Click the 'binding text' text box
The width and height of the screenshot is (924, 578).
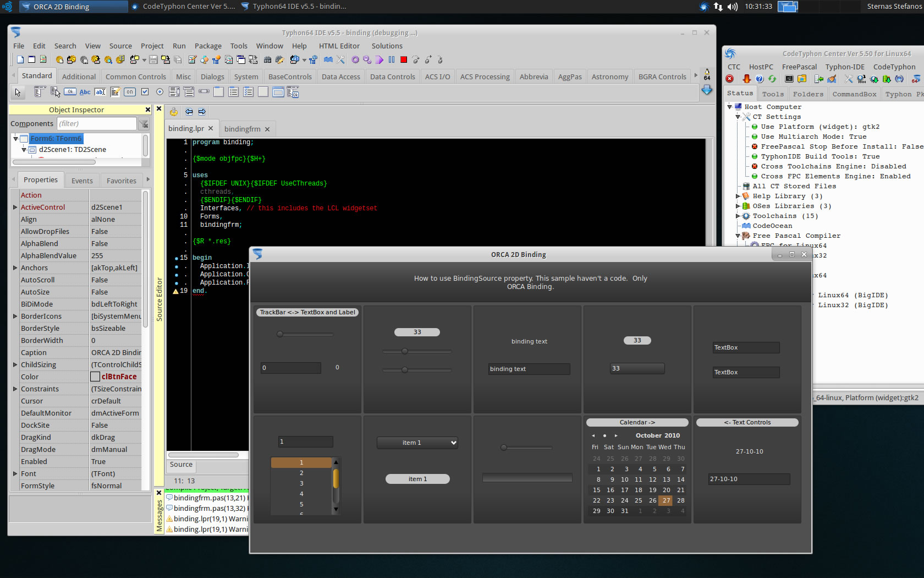[x=529, y=369]
